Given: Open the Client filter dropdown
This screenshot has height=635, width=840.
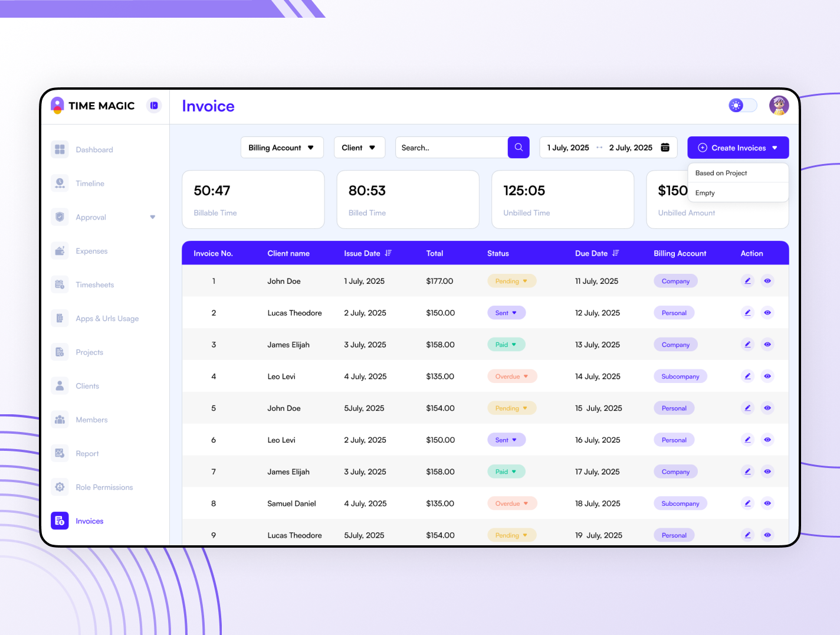Looking at the screenshot, I should 359,148.
